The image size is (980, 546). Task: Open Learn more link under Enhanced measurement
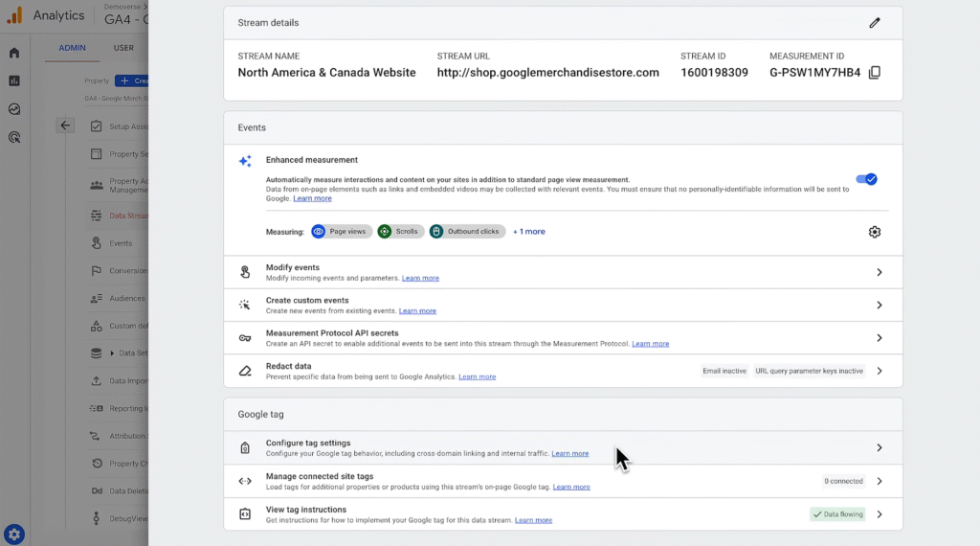pyautogui.click(x=313, y=199)
